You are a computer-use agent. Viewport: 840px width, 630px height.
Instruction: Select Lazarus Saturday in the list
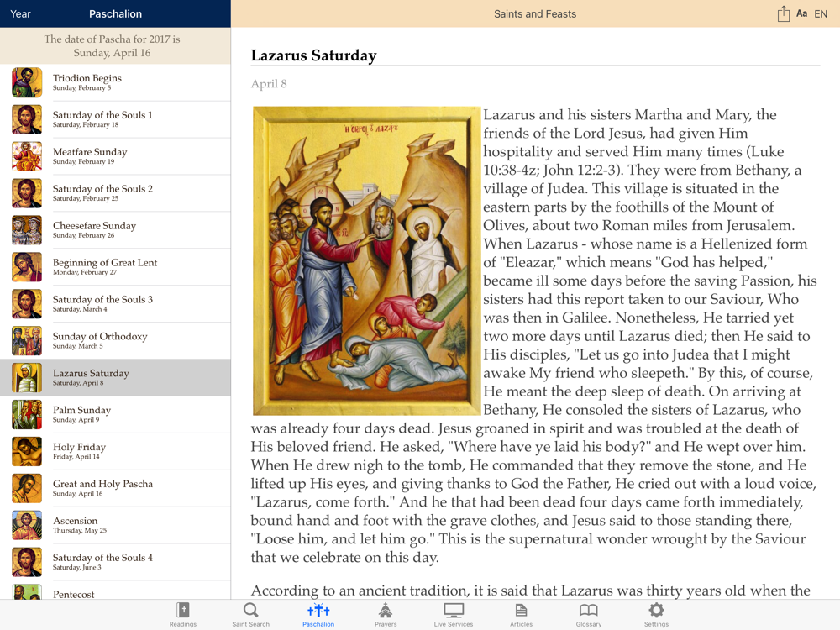point(115,378)
